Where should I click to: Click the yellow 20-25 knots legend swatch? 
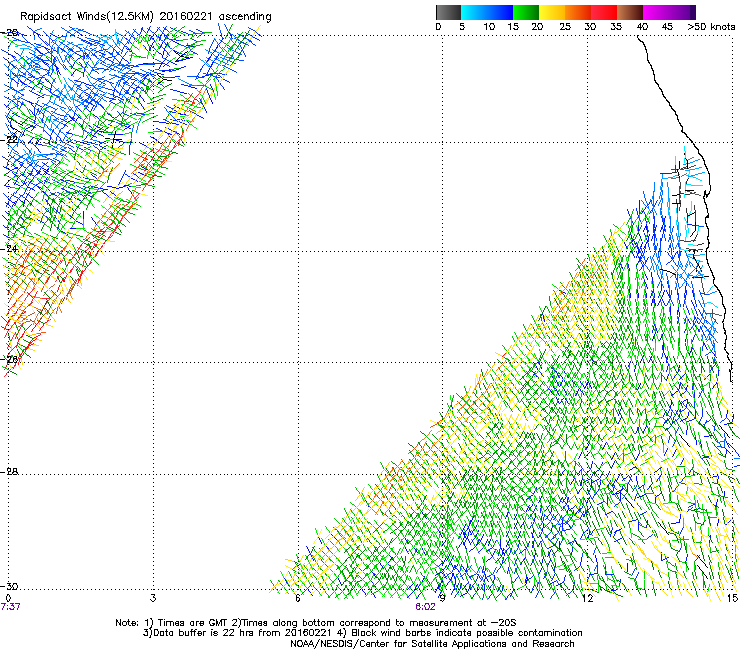(552, 12)
